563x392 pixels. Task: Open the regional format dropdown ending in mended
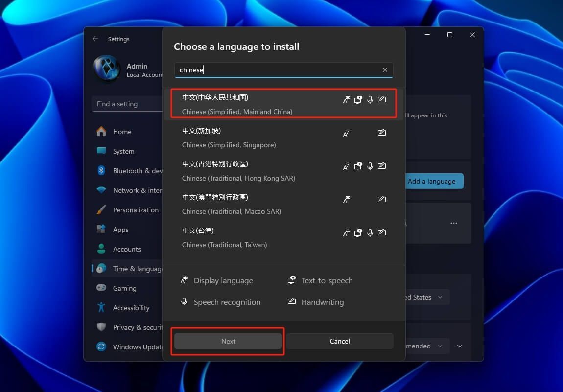(x=426, y=346)
